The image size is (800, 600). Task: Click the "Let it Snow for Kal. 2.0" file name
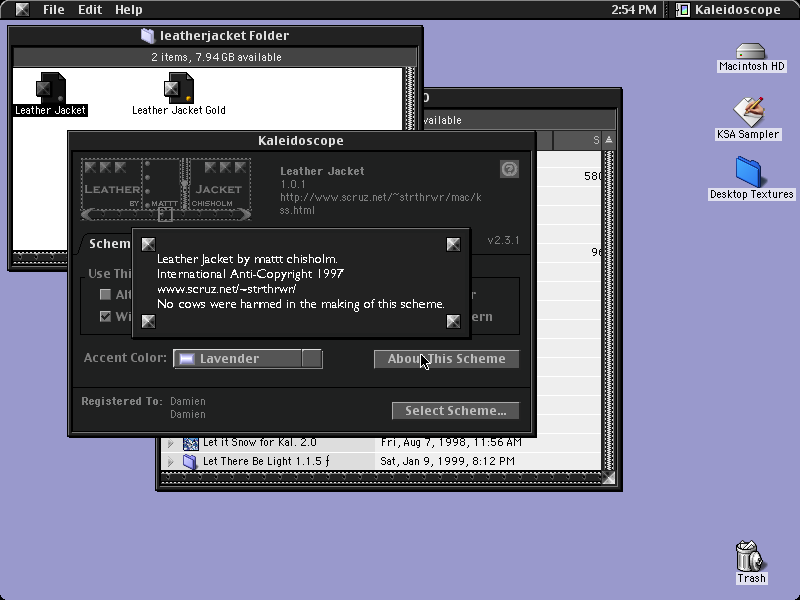click(x=260, y=442)
